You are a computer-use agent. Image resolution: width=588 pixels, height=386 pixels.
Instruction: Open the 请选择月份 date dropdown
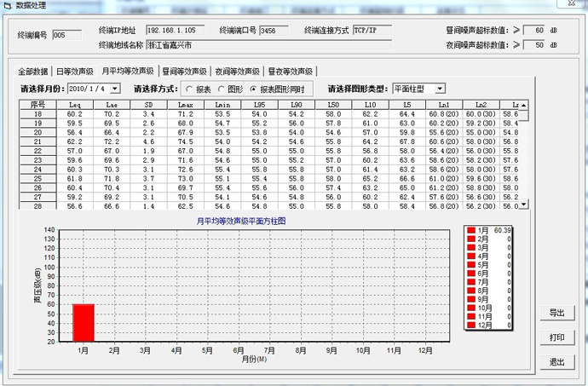pos(115,89)
